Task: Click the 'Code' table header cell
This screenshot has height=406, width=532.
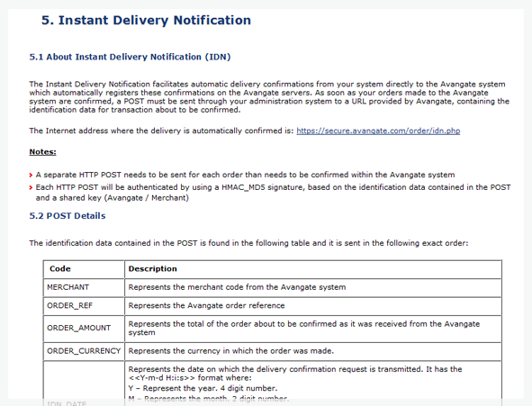Action: pyautogui.click(x=84, y=269)
